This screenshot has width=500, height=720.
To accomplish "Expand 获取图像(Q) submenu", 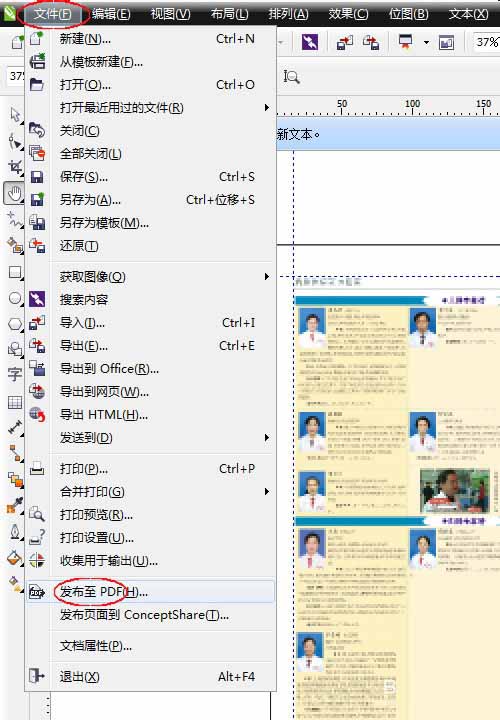I will 151,276.
